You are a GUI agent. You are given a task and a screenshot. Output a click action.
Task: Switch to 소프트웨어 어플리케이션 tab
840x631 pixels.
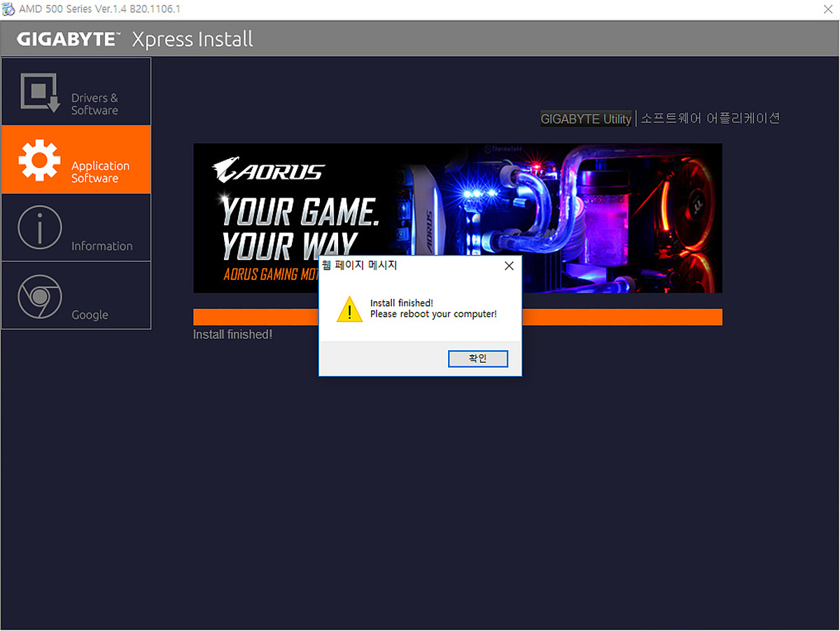pos(710,118)
